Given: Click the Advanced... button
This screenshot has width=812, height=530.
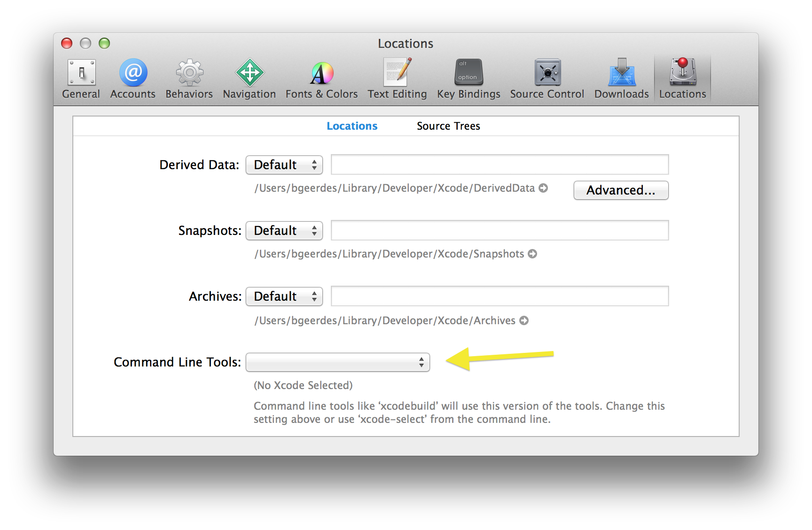Looking at the screenshot, I should click(x=621, y=190).
